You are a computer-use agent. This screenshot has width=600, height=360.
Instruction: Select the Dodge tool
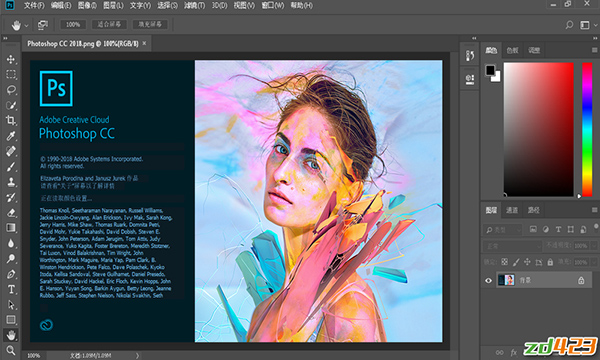[11, 259]
